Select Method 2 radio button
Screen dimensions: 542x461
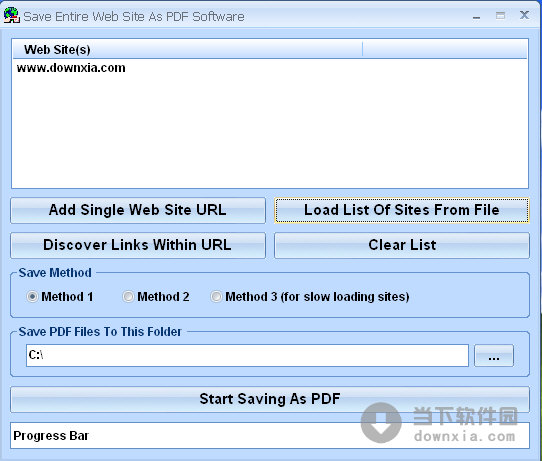(x=128, y=297)
